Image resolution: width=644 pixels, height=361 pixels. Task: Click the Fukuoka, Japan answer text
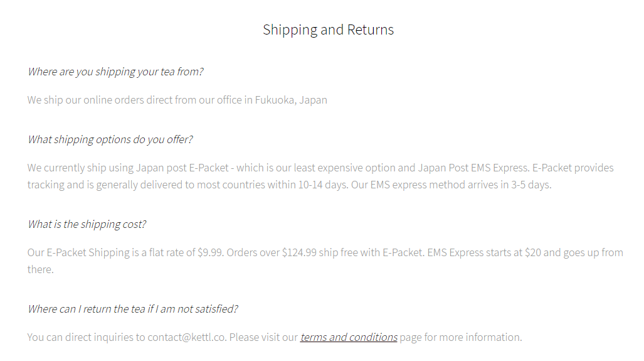pyautogui.click(x=291, y=100)
